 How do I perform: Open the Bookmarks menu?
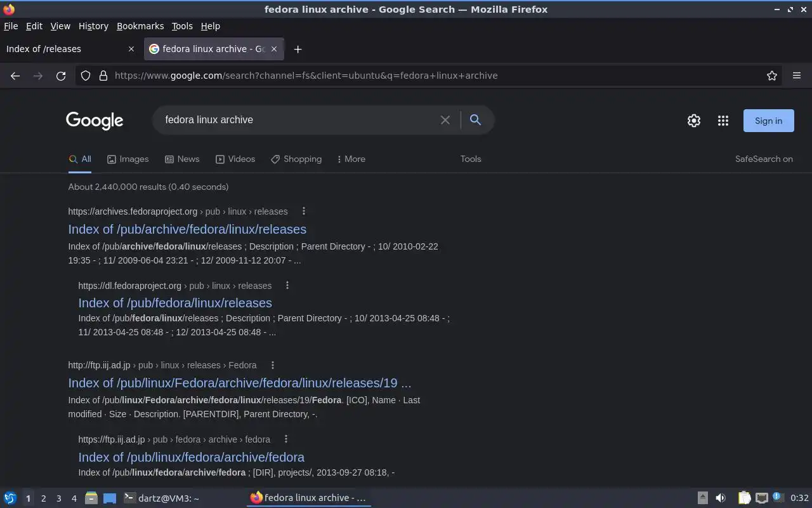click(140, 26)
